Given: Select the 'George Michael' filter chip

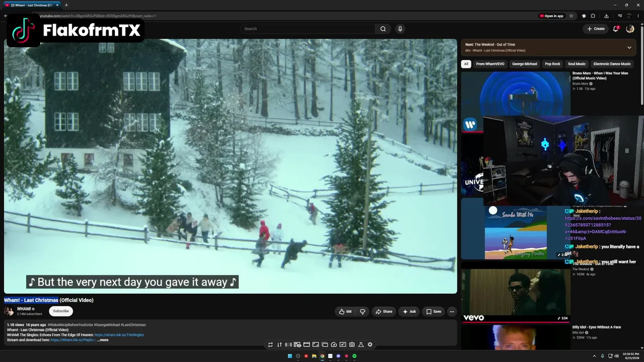Looking at the screenshot, I should pyautogui.click(x=524, y=64).
